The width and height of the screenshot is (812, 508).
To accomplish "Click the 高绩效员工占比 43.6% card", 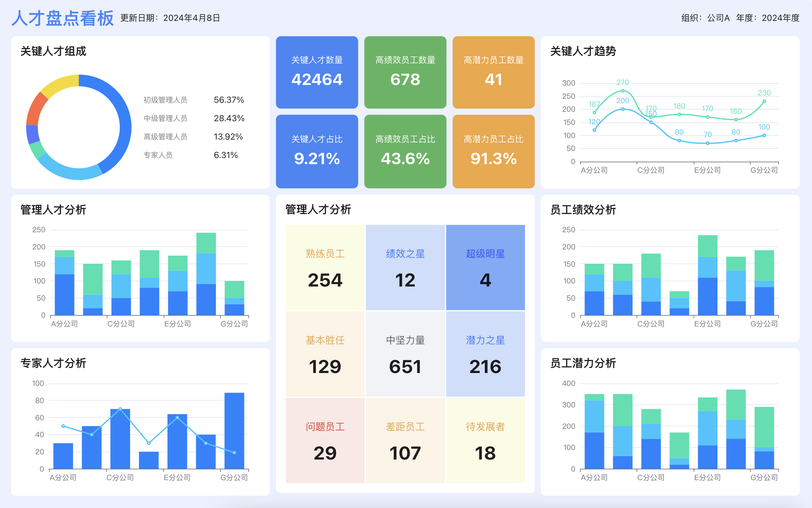I will (405, 151).
